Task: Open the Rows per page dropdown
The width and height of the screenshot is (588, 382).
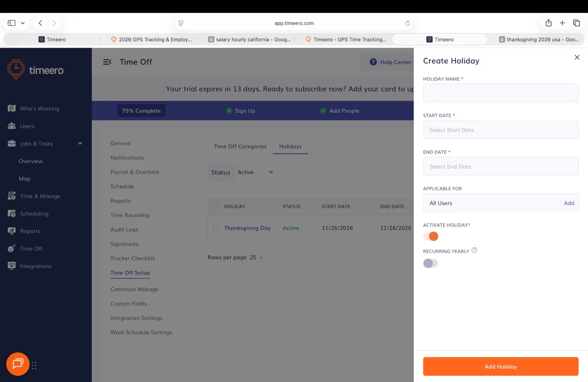Action: pyautogui.click(x=256, y=257)
